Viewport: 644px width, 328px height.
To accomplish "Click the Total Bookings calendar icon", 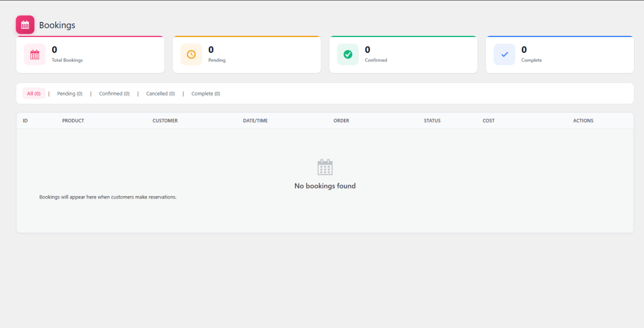I will (x=35, y=55).
